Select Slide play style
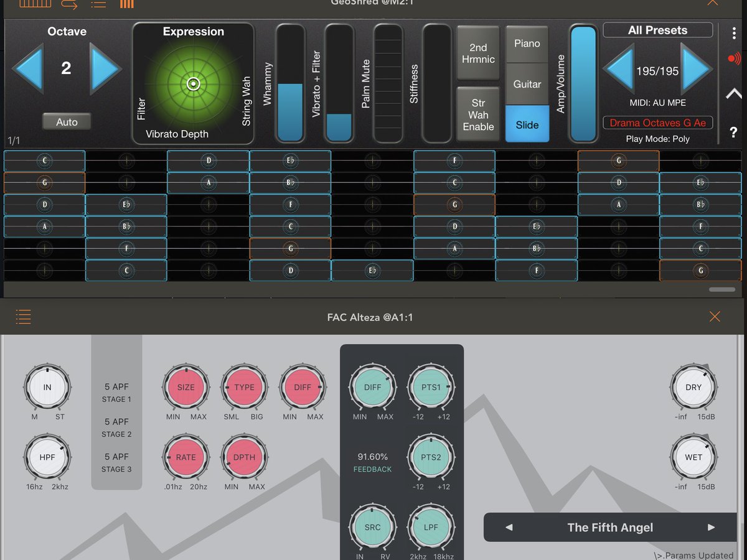This screenshot has height=560, width=747. click(527, 124)
